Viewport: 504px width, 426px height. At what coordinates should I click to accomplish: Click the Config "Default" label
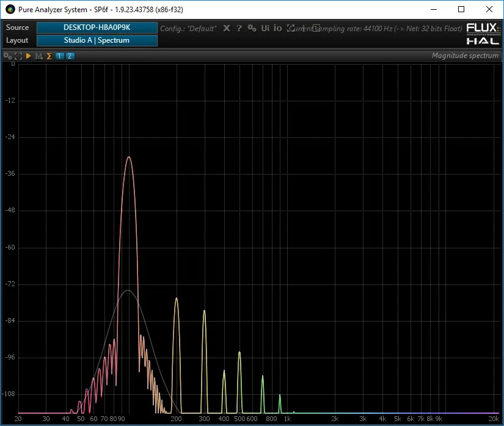pos(188,29)
